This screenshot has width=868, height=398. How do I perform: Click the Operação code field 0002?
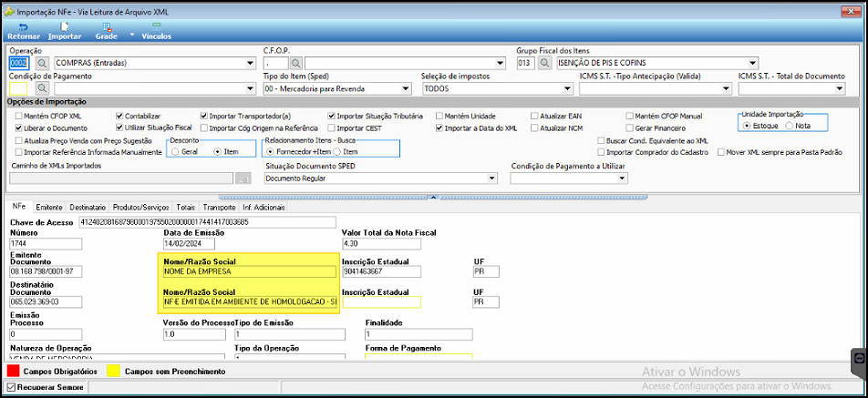coord(18,63)
